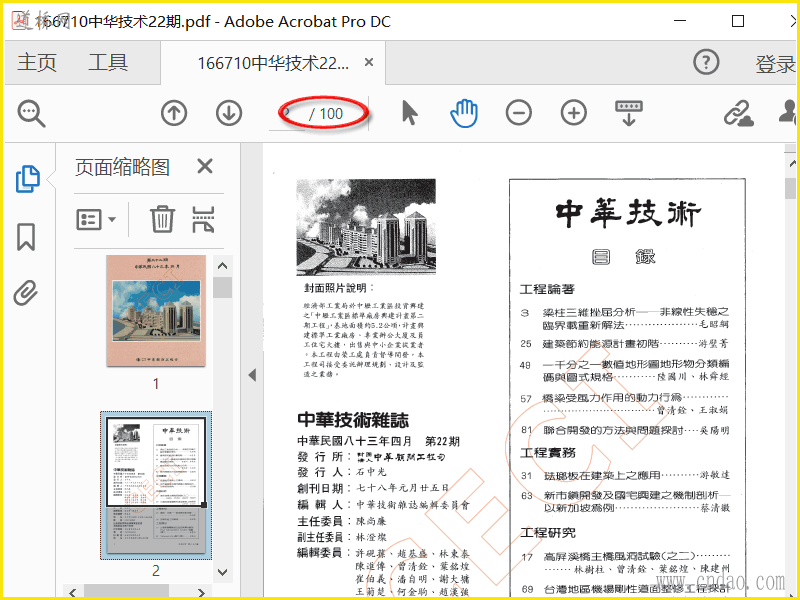Select page 2 thumbnail
800x600 pixels.
156,485
